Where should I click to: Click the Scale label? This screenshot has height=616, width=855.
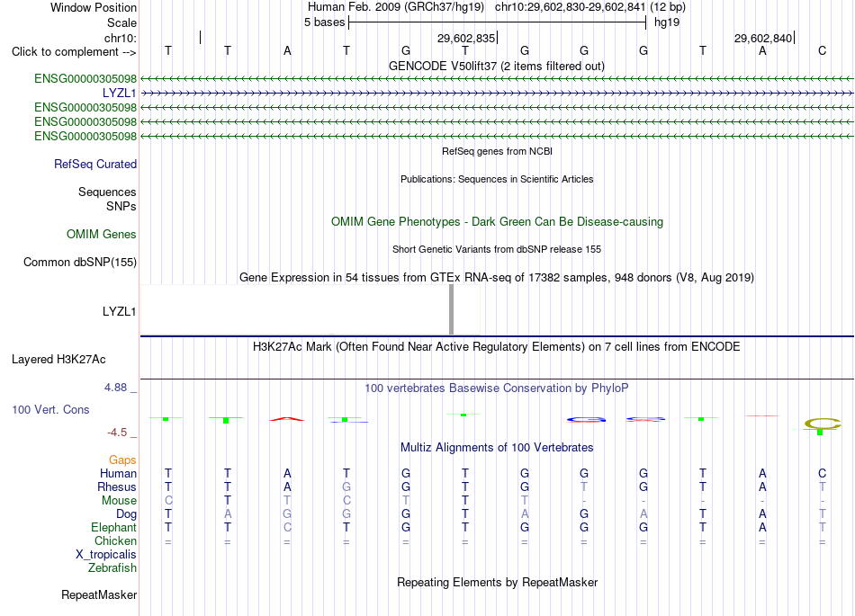click(121, 22)
